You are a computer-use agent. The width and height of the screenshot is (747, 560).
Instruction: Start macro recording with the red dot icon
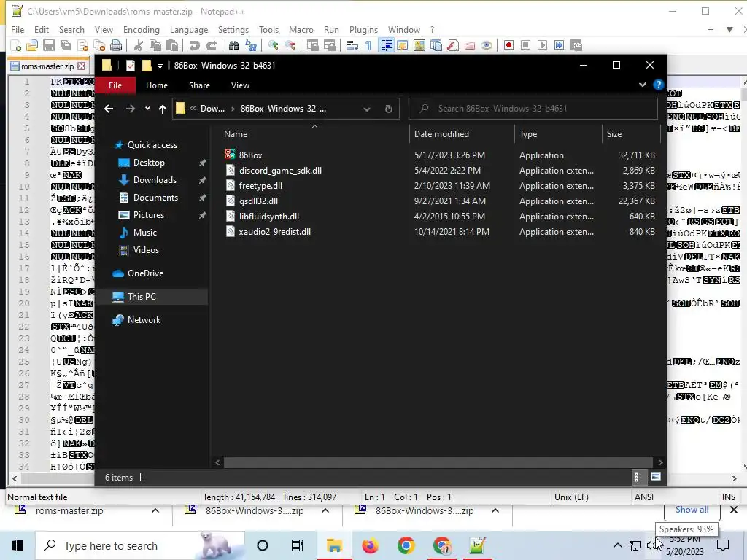point(508,45)
